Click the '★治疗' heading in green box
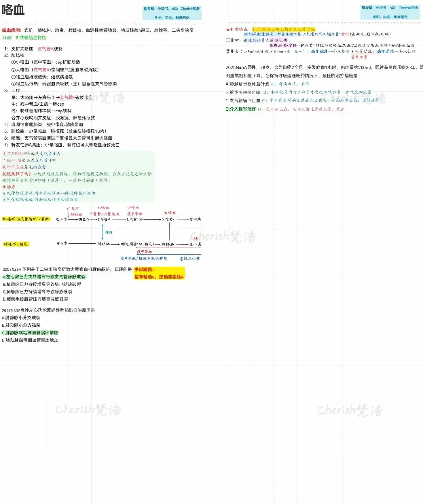423x504 pixels. pyautogui.click(x=9, y=187)
